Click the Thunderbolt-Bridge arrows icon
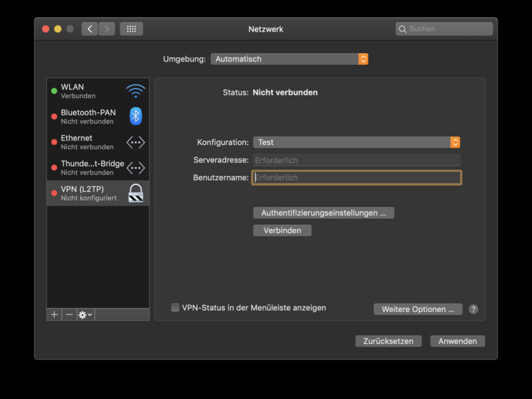532x399 pixels. (135, 168)
